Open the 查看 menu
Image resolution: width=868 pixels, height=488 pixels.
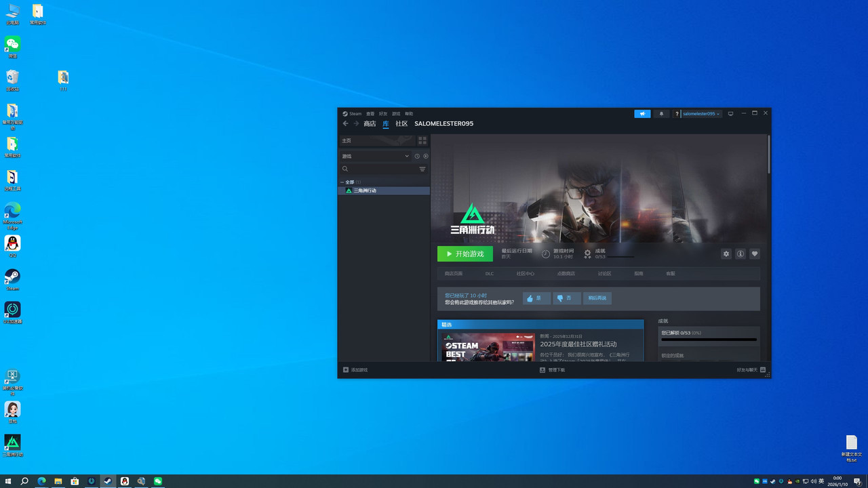click(x=370, y=114)
